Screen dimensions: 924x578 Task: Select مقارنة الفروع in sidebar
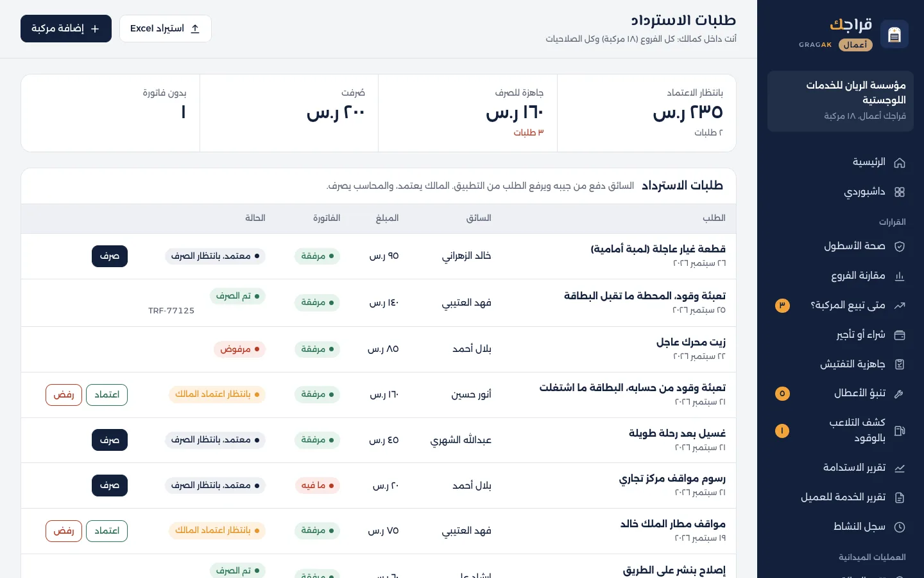tap(841, 276)
